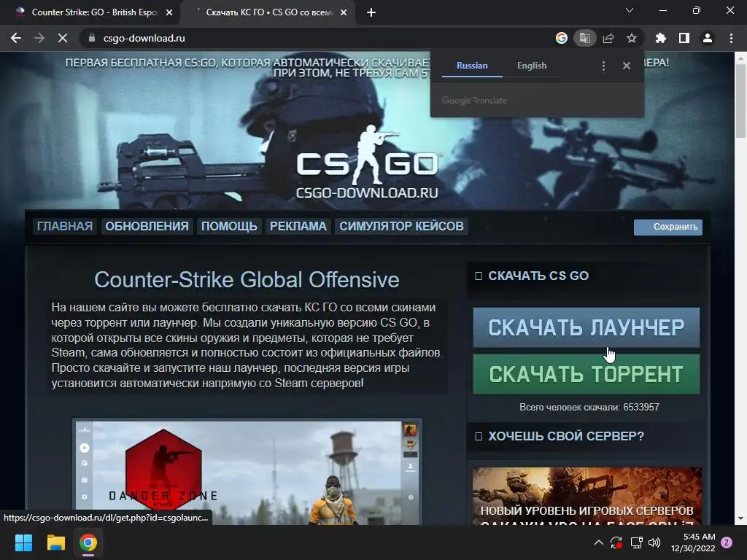Click the browser forward arrow

tap(39, 38)
